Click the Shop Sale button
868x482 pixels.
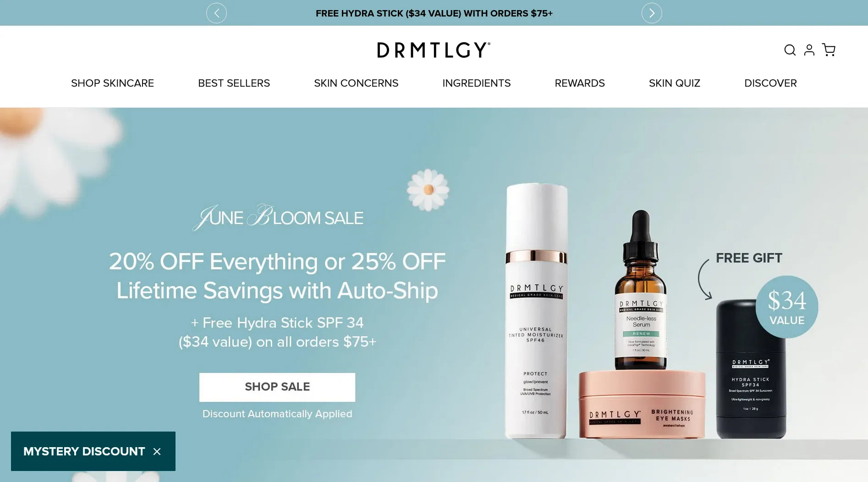pyautogui.click(x=277, y=387)
